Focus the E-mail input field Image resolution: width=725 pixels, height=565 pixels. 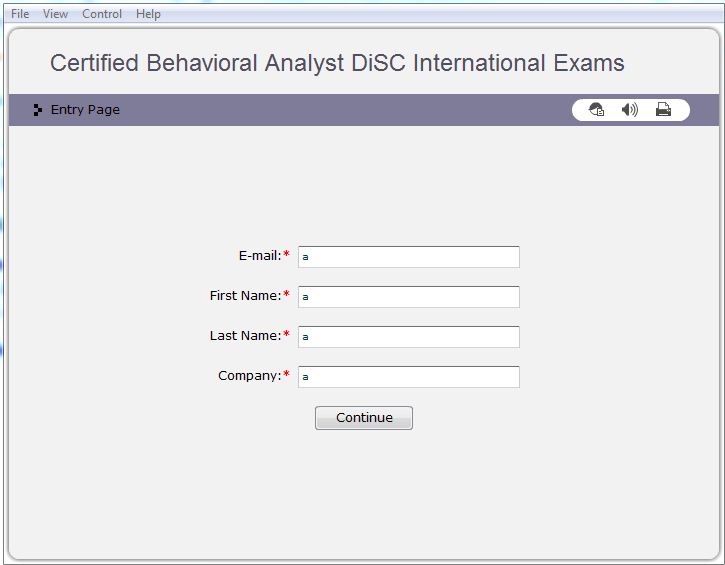point(409,257)
